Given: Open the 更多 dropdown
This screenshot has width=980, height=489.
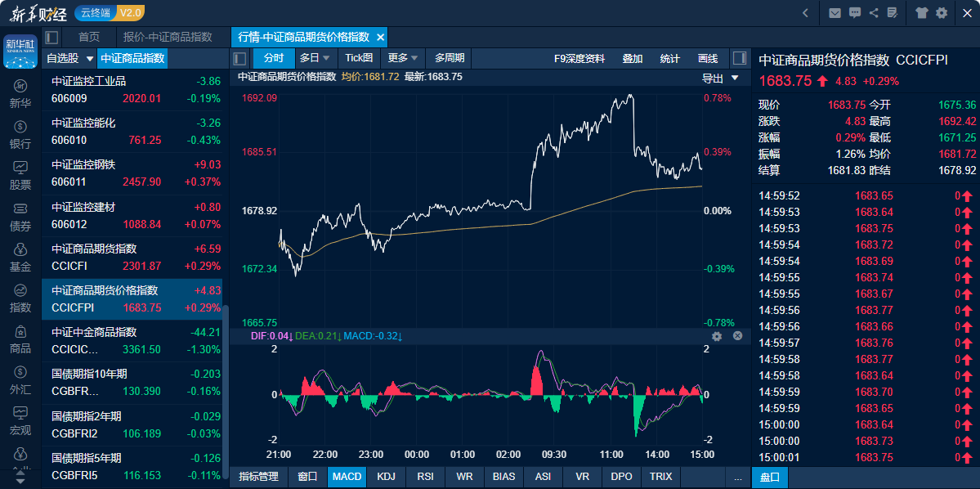Looking at the screenshot, I should 403,59.
